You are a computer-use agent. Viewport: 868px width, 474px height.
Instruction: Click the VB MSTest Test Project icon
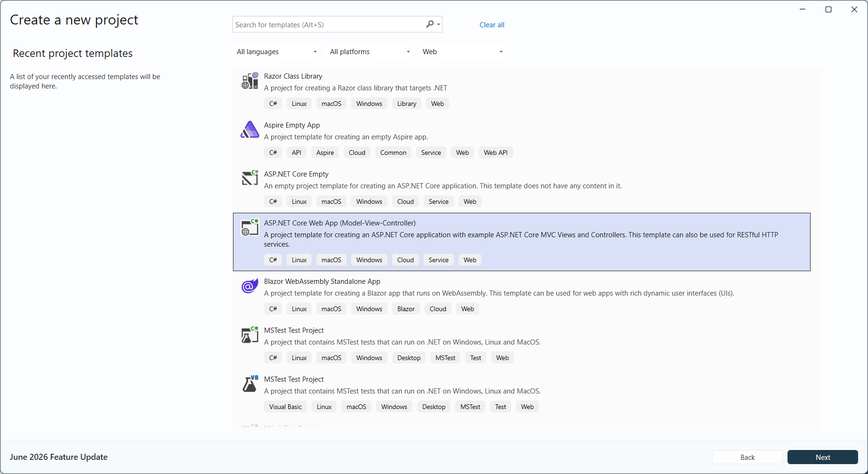(250, 384)
